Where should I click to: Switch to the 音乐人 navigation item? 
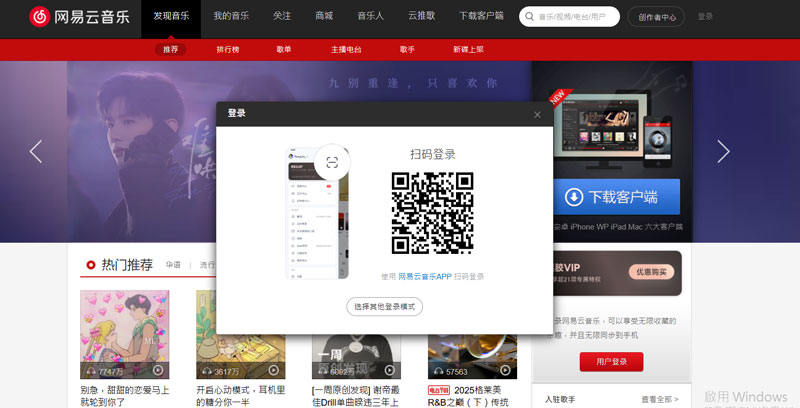370,16
